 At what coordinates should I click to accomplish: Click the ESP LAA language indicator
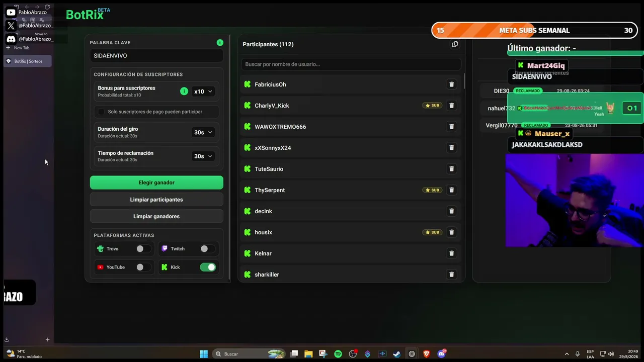pos(590,354)
